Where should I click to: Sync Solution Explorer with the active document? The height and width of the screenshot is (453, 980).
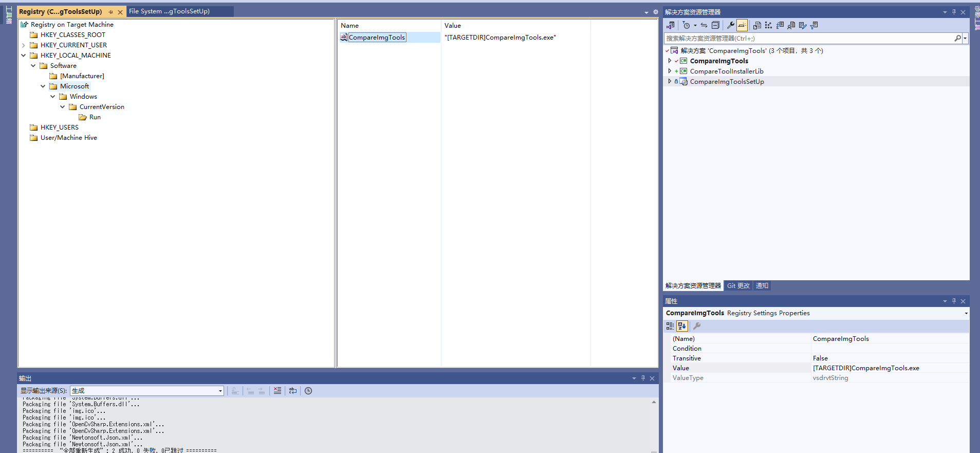coord(704,25)
